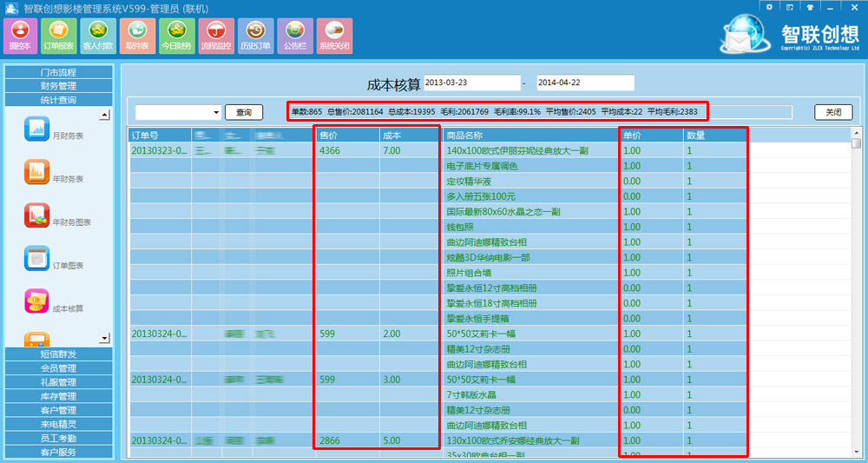Open the 库存管理 sidebar menu

click(x=58, y=396)
